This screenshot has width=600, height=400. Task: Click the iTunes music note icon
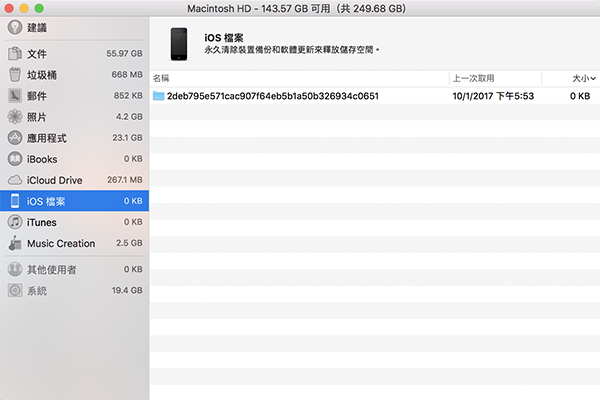[x=15, y=222]
